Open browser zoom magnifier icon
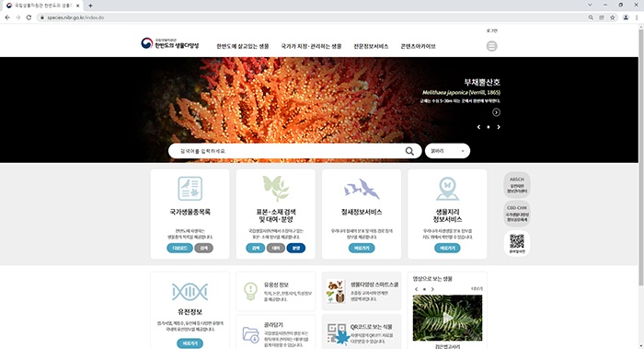 pyautogui.click(x=591, y=17)
